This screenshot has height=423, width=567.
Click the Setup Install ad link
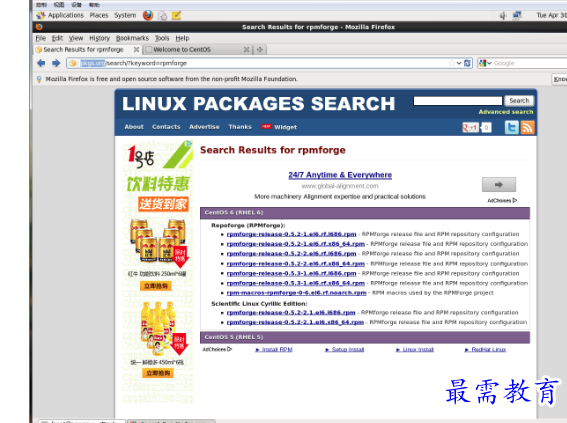pos(348,350)
